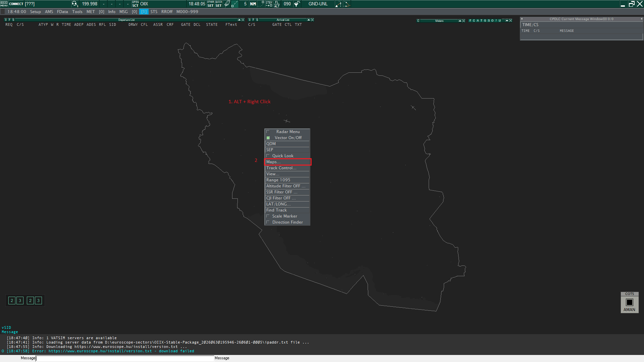Click the headset voice communication icon
The image size is (644, 362).
75,4
